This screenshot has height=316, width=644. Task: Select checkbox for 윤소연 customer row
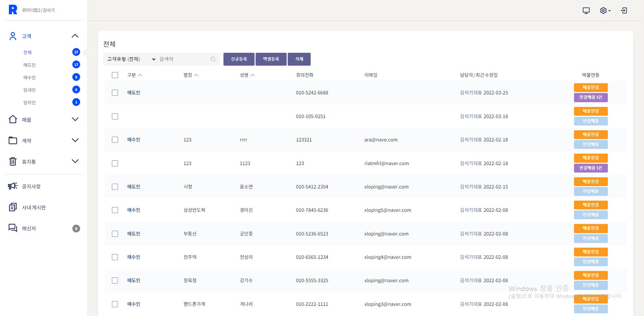click(115, 187)
